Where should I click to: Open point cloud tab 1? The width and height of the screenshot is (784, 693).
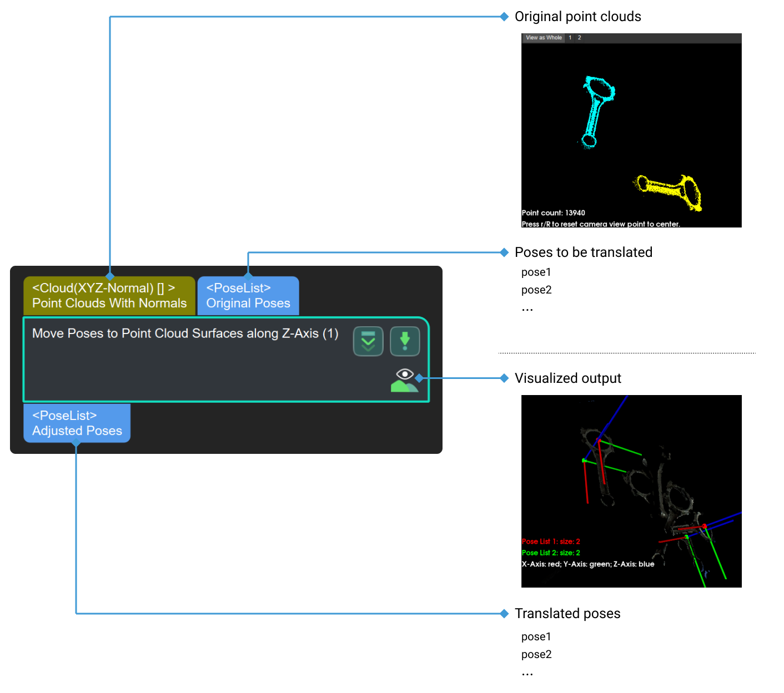point(570,38)
